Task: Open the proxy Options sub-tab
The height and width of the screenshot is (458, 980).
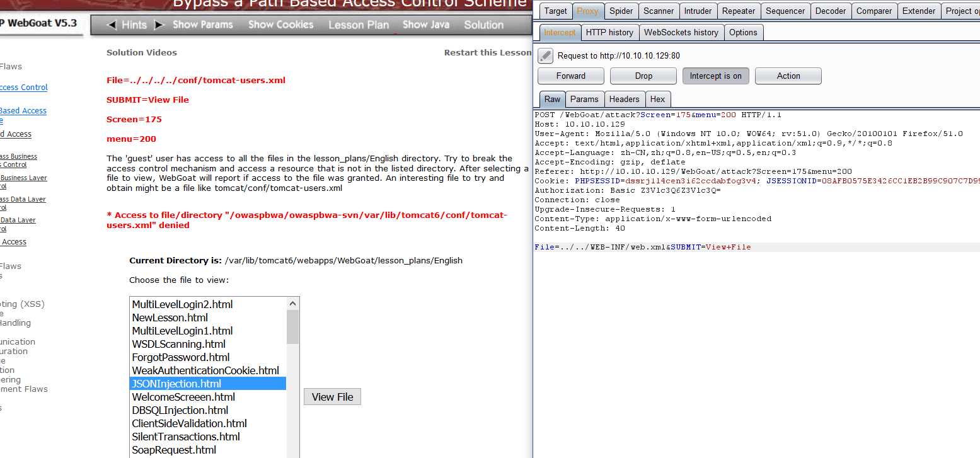Action: click(x=743, y=32)
